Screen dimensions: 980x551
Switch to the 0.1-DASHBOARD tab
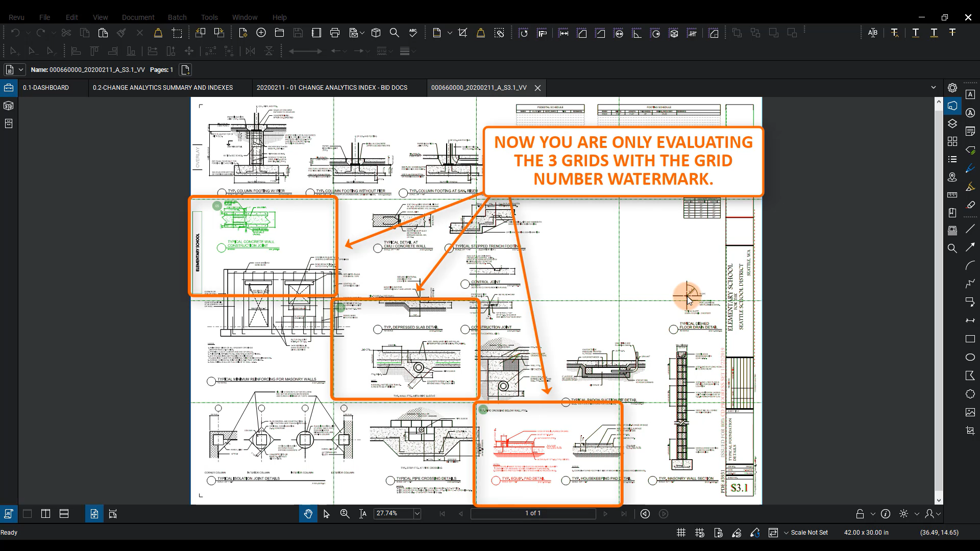pos(46,88)
